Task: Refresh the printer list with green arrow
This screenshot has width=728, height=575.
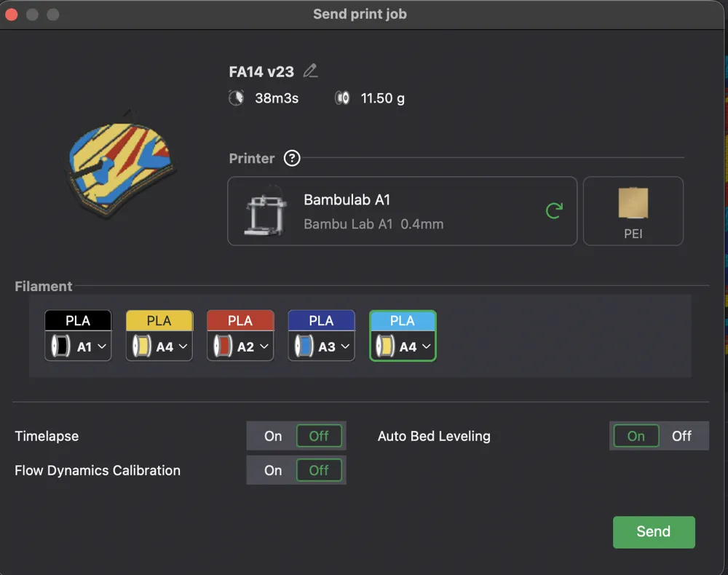Action: pyautogui.click(x=554, y=210)
